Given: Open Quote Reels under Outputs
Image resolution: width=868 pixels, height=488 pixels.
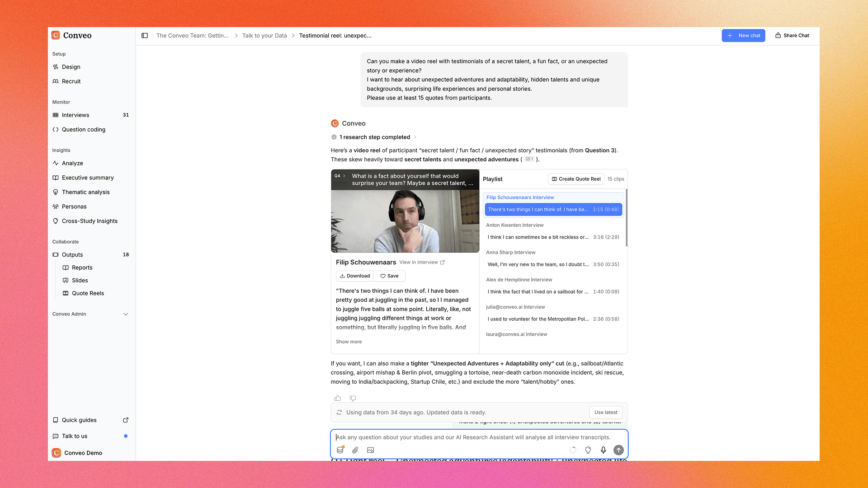Looking at the screenshot, I should pyautogui.click(x=88, y=293).
